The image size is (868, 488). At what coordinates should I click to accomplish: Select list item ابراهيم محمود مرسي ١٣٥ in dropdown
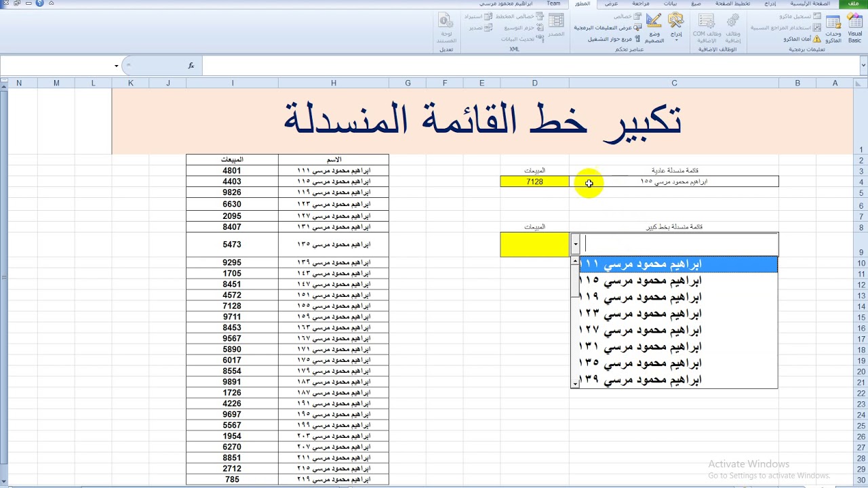678,363
